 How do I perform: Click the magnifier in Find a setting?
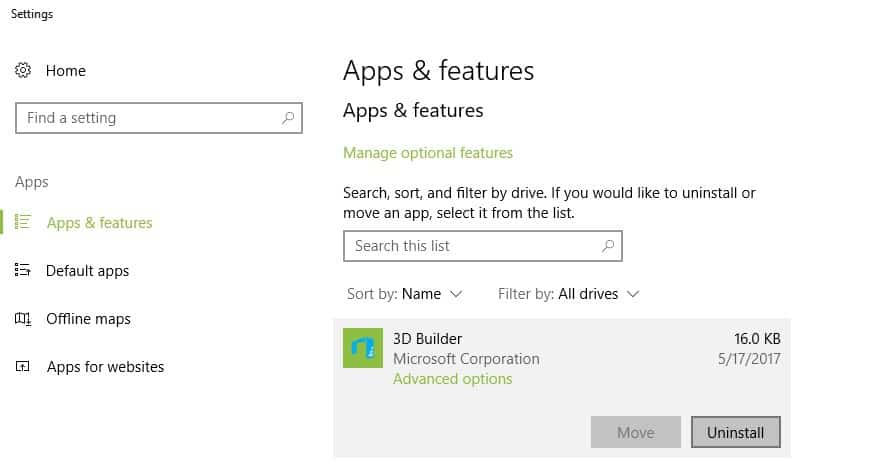(x=288, y=118)
